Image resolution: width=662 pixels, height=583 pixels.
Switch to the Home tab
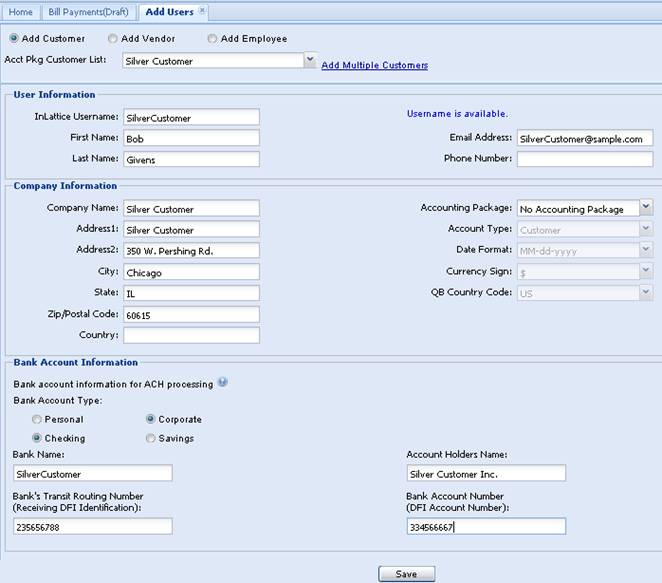click(21, 11)
